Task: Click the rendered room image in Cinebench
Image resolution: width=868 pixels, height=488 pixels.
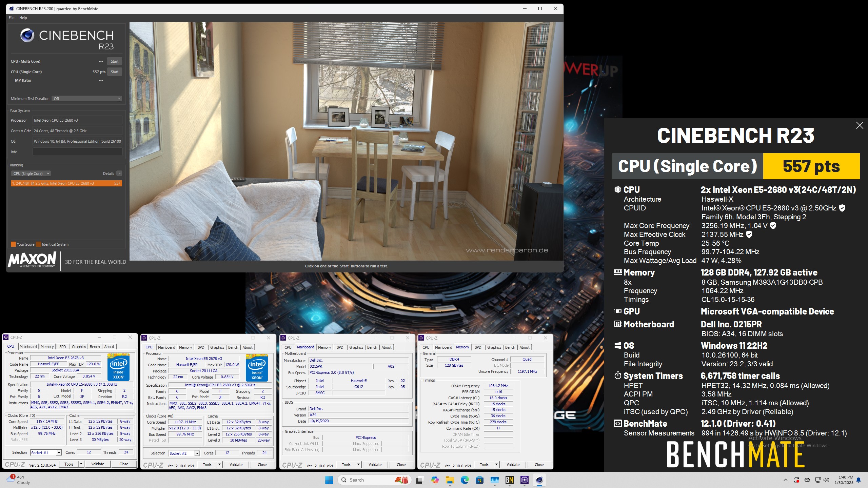Action: coord(346,141)
